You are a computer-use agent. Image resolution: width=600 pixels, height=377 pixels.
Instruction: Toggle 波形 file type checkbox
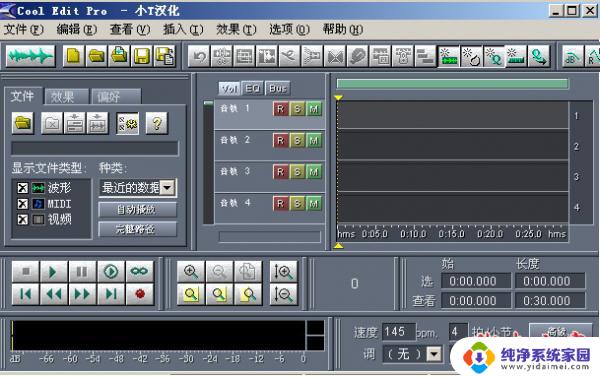click(23, 188)
